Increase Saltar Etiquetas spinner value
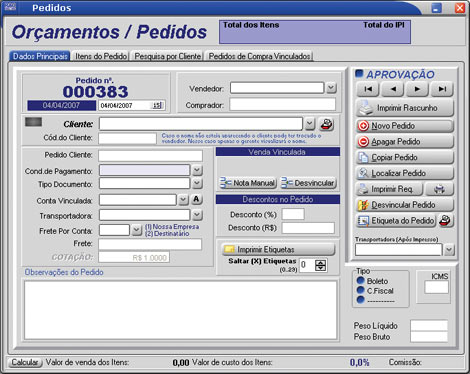The image size is (470, 374). click(321, 262)
